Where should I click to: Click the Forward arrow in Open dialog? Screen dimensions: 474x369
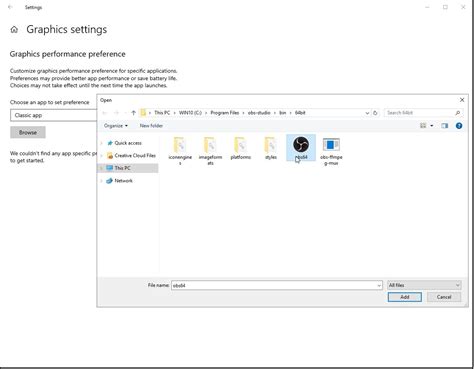[116, 113]
